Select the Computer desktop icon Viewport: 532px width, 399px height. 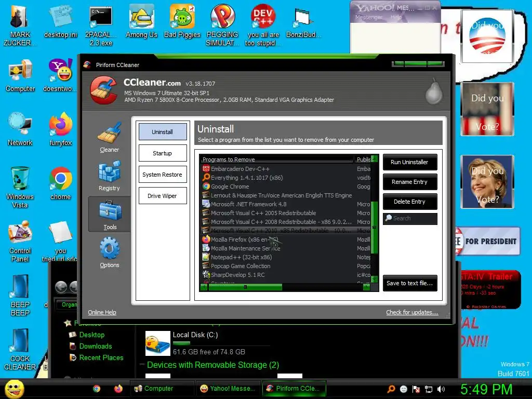tap(20, 75)
